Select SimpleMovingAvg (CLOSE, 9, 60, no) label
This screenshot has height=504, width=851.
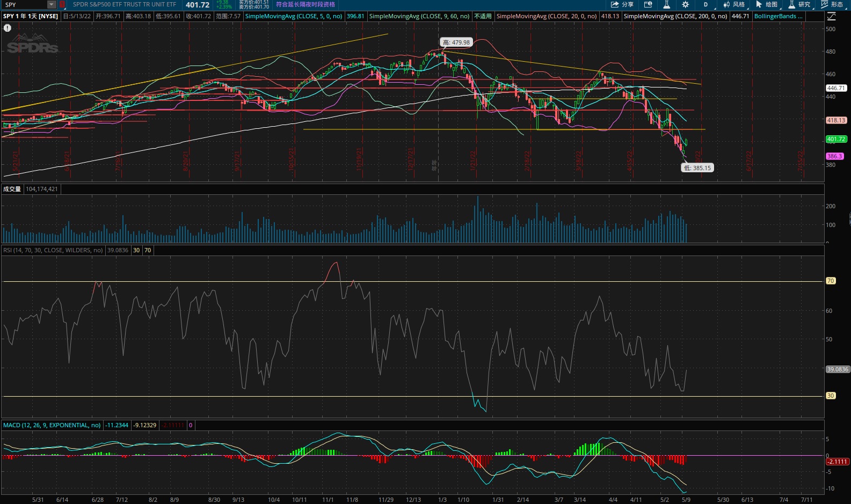click(419, 16)
